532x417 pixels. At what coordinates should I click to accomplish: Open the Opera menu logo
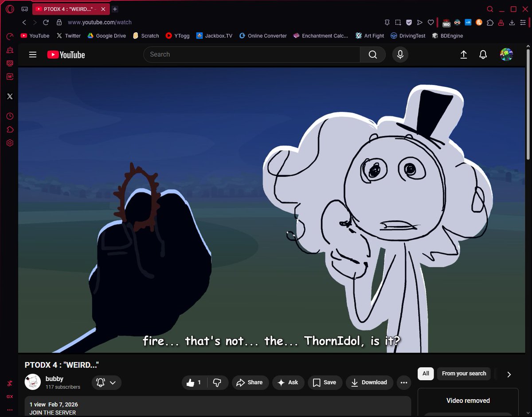pyautogui.click(x=10, y=9)
